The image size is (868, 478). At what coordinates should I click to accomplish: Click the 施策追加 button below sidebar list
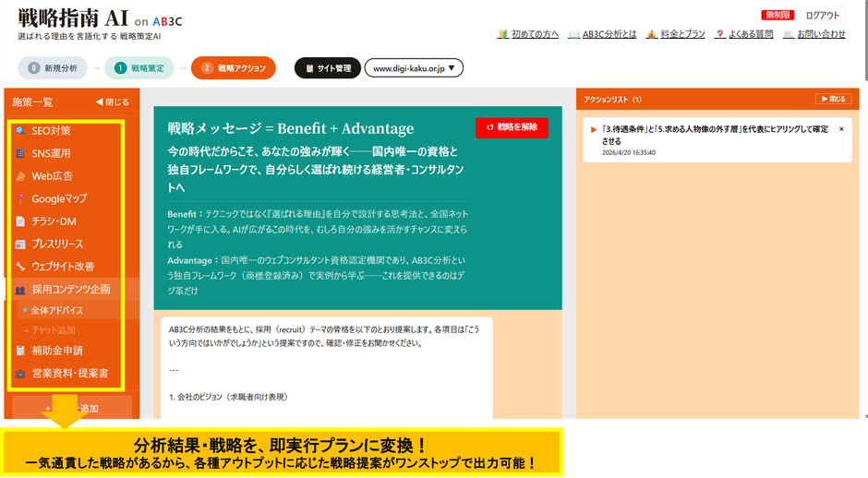click(x=72, y=408)
